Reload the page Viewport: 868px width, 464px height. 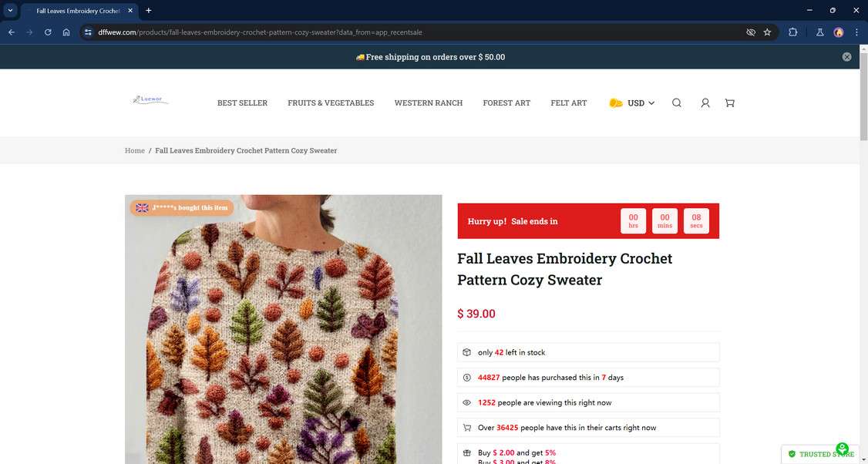tap(47, 32)
